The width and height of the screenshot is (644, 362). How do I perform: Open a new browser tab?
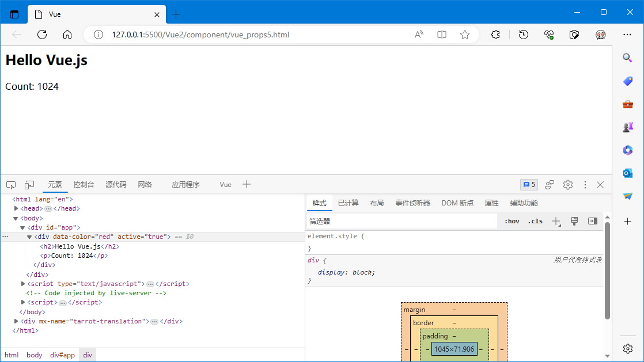click(x=176, y=14)
